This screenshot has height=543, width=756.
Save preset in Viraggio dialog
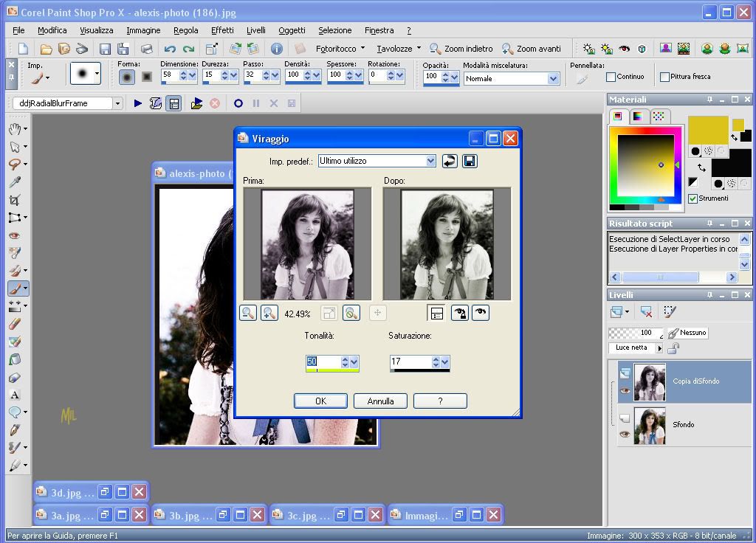pyautogui.click(x=470, y=161)
